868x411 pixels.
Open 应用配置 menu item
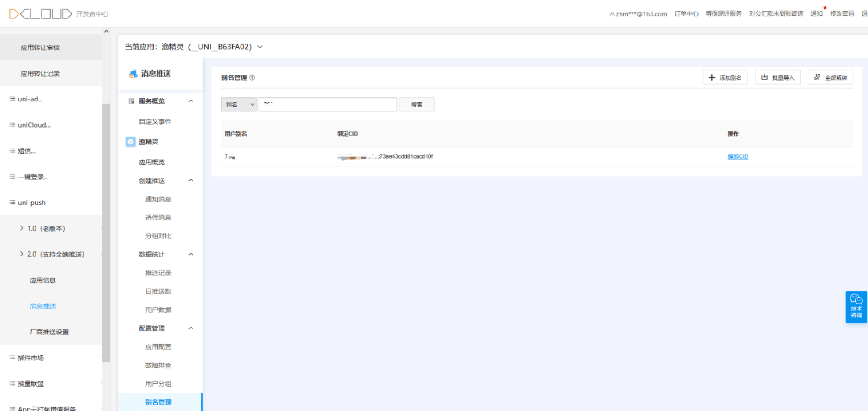point(158,346)
